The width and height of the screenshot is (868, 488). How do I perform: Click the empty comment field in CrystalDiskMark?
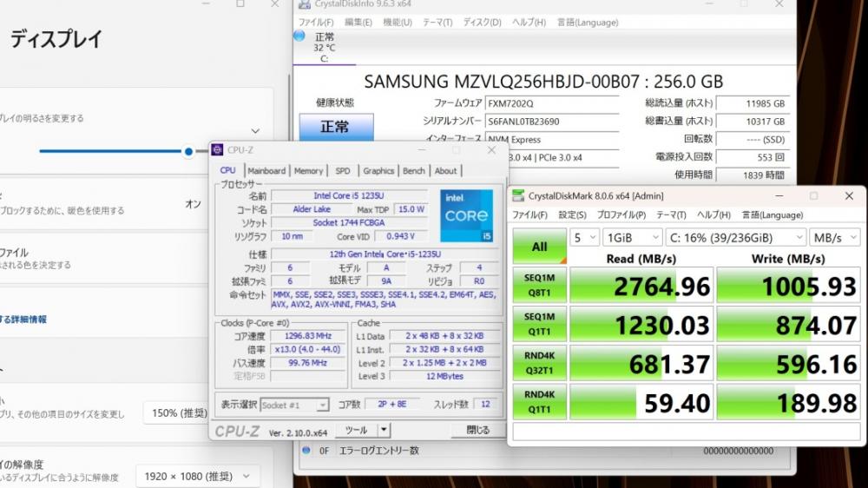[x=687, y=431]
